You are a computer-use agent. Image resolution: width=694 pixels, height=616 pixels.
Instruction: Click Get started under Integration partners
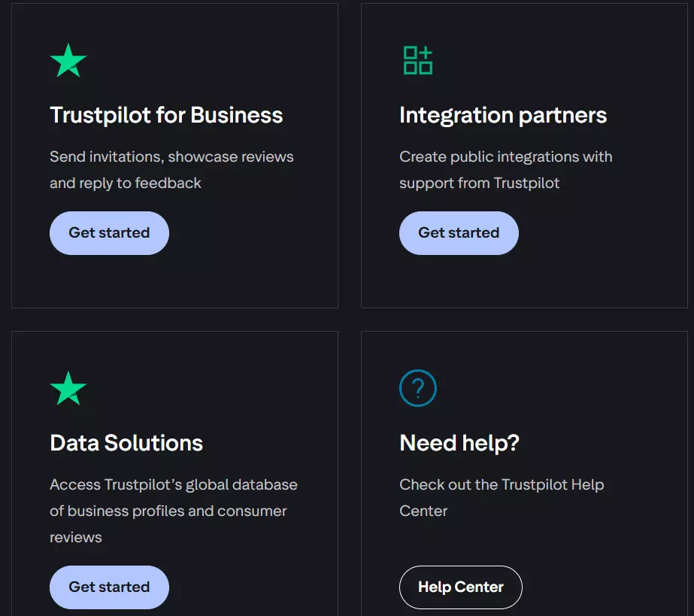pyautogui.click(x=458, y=233)
